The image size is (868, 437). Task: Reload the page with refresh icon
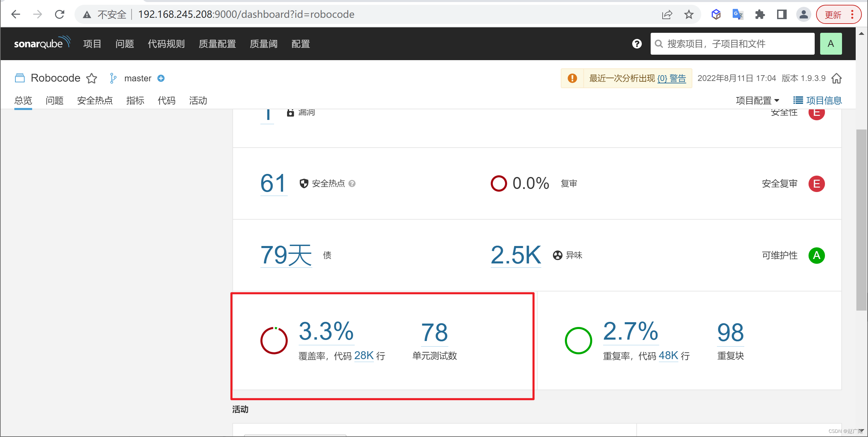pos(60,14)
